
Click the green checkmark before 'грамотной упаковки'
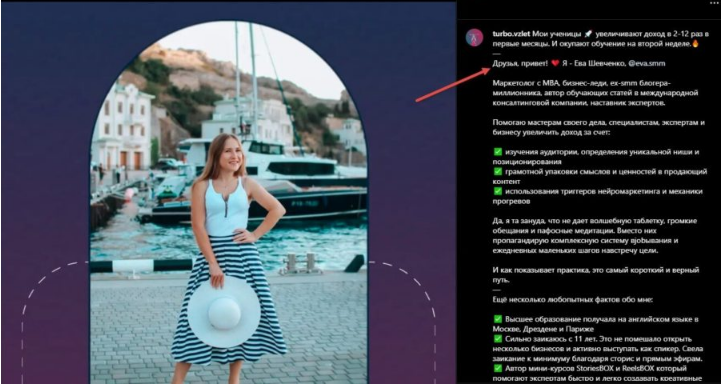[x=497, y=171]
